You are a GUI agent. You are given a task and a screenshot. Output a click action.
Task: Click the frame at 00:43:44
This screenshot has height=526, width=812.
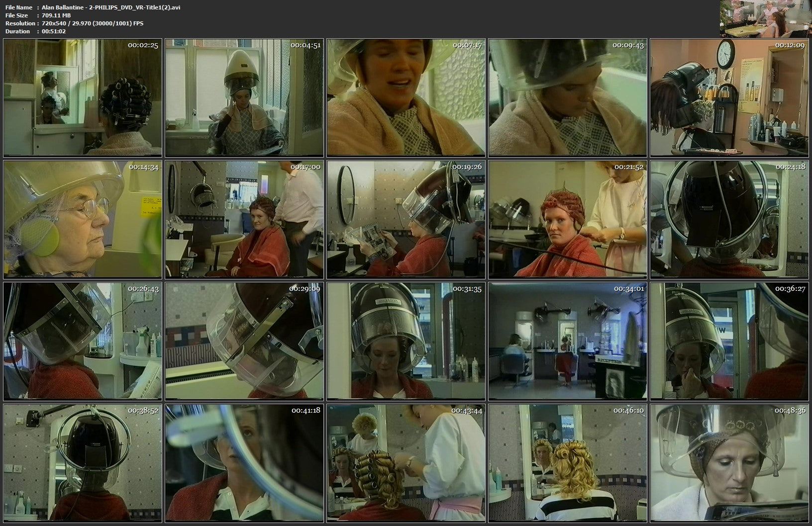tap(406, 462)
